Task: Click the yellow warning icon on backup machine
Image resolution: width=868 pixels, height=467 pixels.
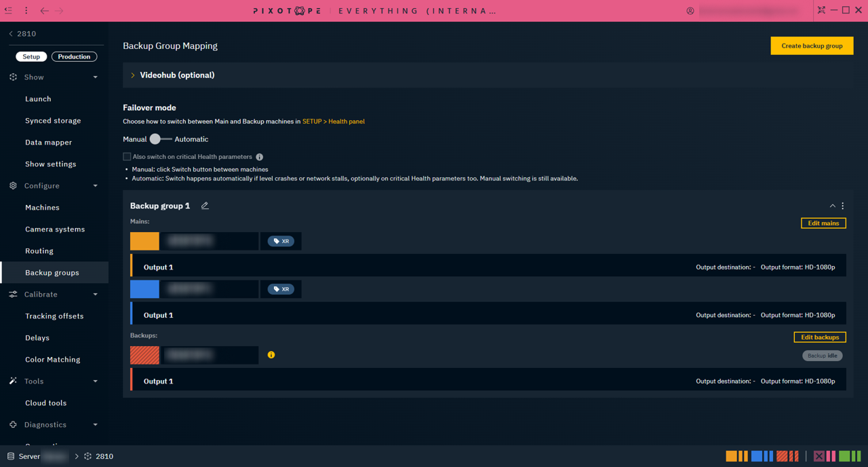Action: (271, 355)
